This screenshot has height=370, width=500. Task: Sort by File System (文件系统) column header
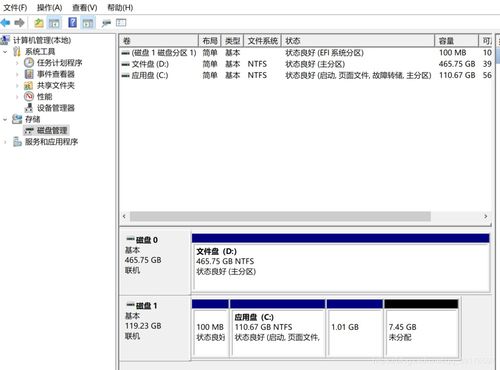pos(262,41)
